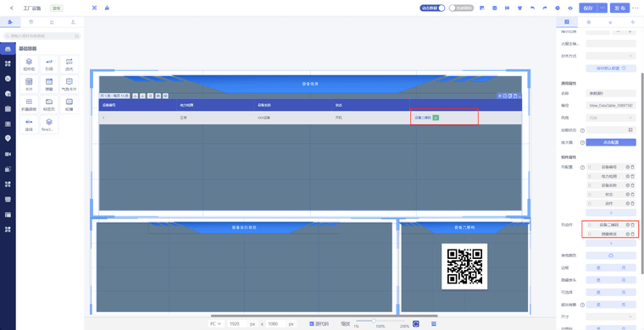Image resolution: width=644 pixels, height=330 pixels.
Task: Select the 连线 container component
Action: pos(29,124)
